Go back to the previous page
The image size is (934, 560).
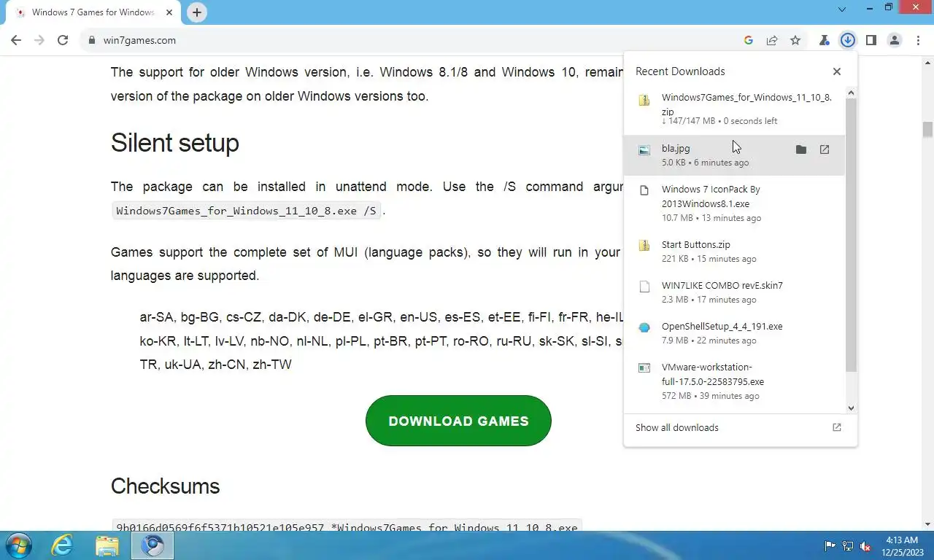pos(16,40)
